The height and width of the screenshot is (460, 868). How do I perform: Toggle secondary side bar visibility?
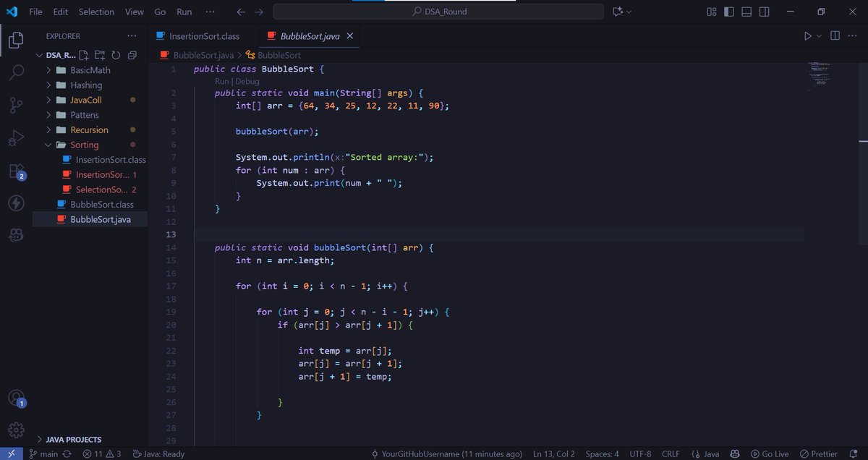tap(764, 12)
